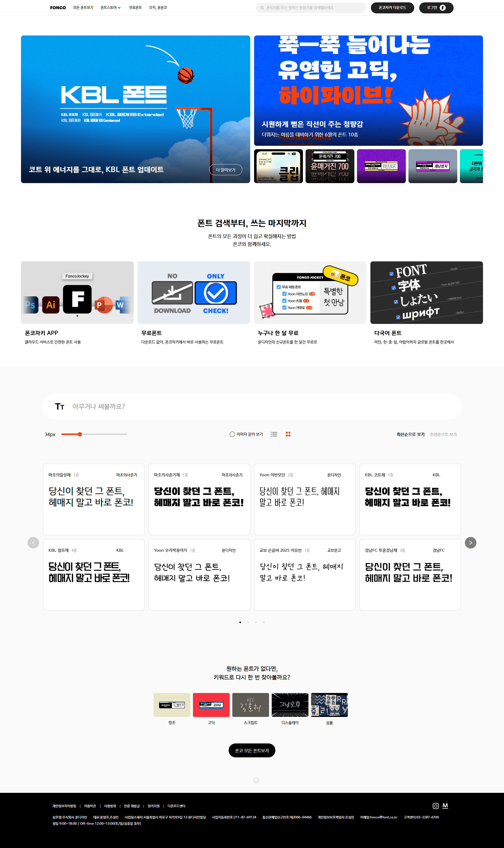
Task: Click the search magnifier icon
Action: 262,7
